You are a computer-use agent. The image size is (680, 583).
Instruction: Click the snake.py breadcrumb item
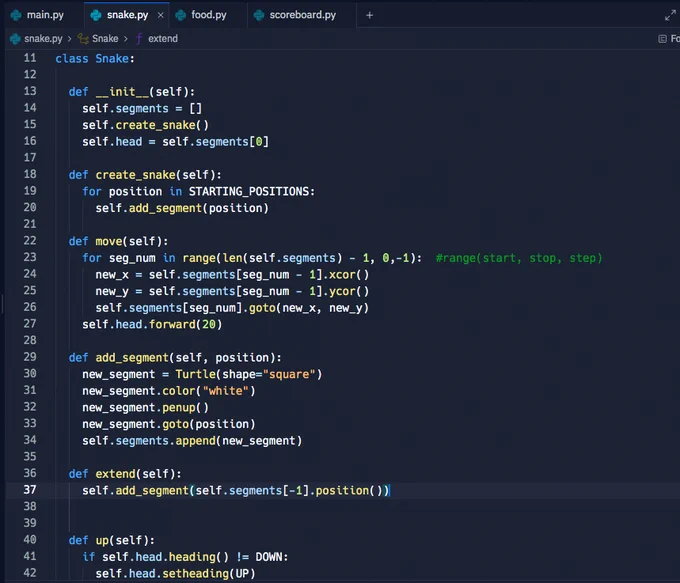pyautogui.click(x=43, y=39)
